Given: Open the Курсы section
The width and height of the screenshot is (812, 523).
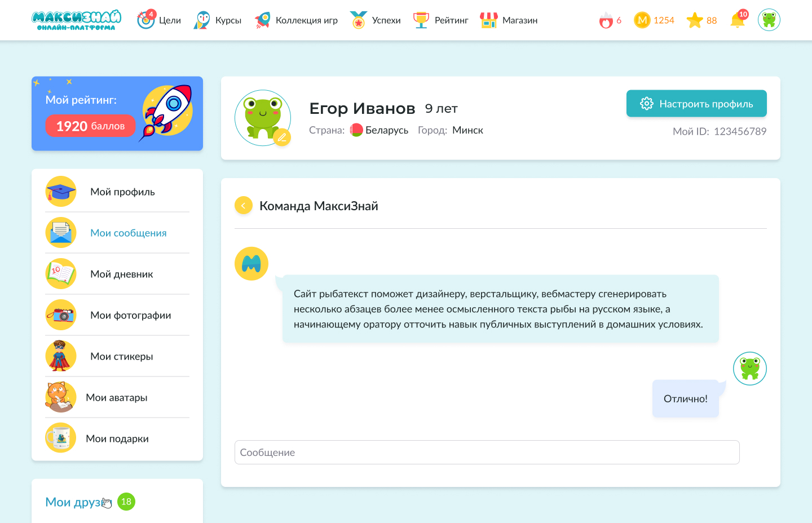Looking at the screenshot, I should (218, 20).
